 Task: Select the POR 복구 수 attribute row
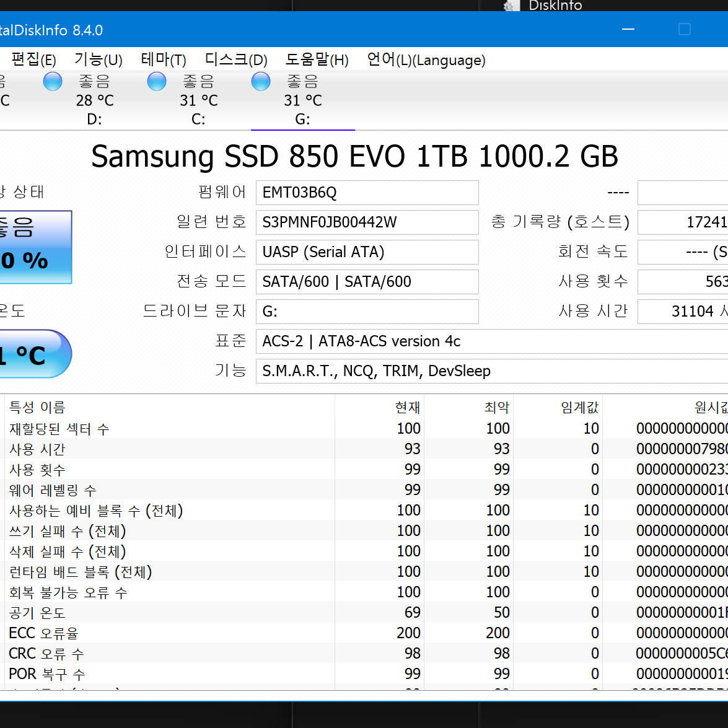tap(364, 673)
